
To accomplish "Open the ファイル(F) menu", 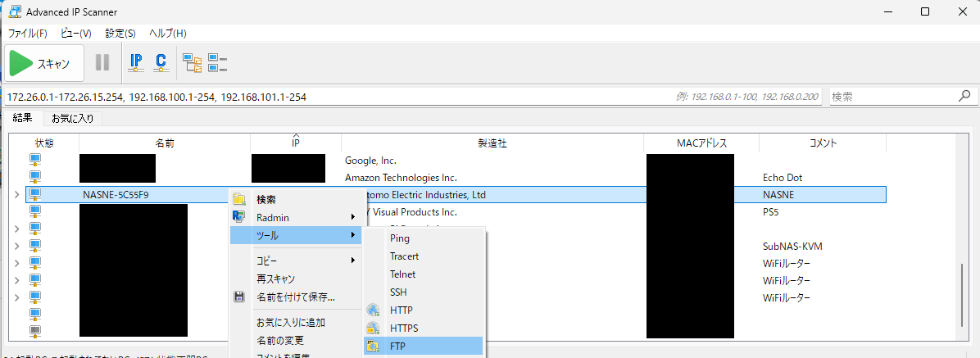I will coord(28,33).
